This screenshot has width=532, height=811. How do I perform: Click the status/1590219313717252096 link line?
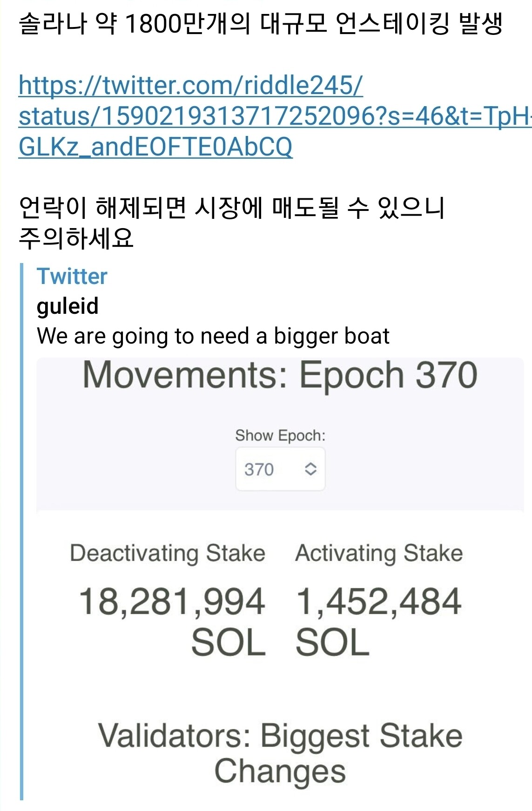pyautogui.click(x=275, y=116)
